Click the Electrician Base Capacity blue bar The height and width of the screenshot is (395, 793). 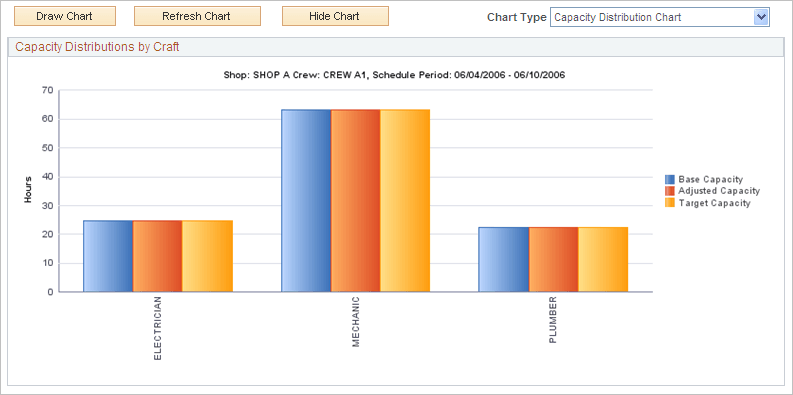click(108, 256)
